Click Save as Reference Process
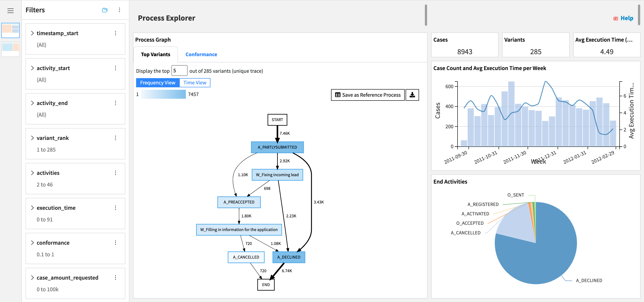This screenshot has width=644, height=302. coord(368,95)
